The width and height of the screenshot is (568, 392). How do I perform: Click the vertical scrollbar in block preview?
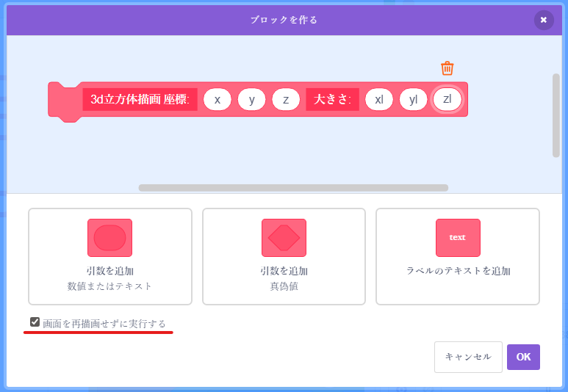[556, 115]
